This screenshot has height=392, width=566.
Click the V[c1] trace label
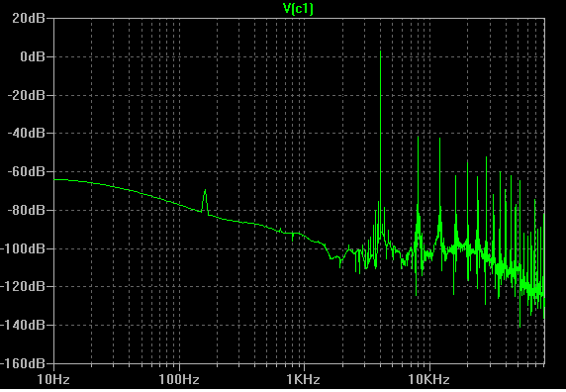coord(298,8)
